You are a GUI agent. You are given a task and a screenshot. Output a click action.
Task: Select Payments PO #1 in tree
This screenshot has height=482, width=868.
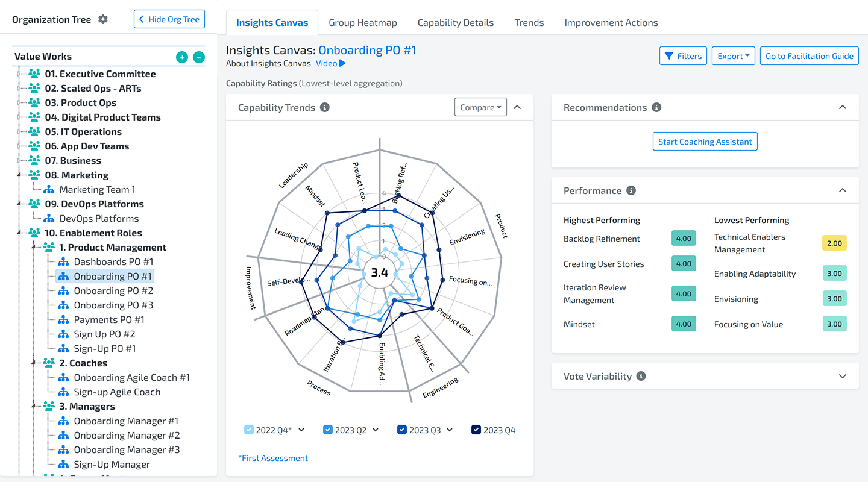tap(109, 319)
